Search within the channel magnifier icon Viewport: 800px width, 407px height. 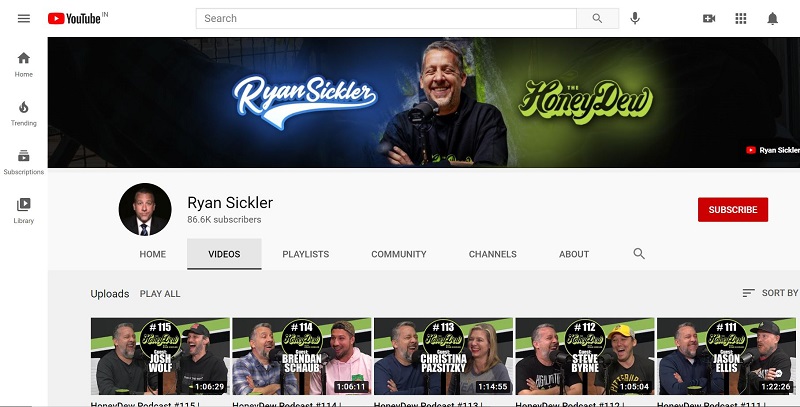pos(639,253)
